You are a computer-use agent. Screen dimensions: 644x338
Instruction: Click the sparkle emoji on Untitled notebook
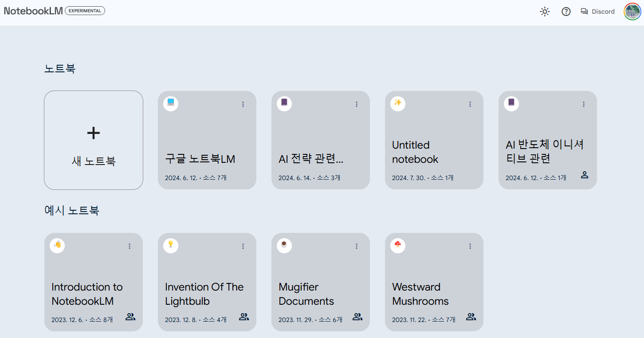pos(398,103)
